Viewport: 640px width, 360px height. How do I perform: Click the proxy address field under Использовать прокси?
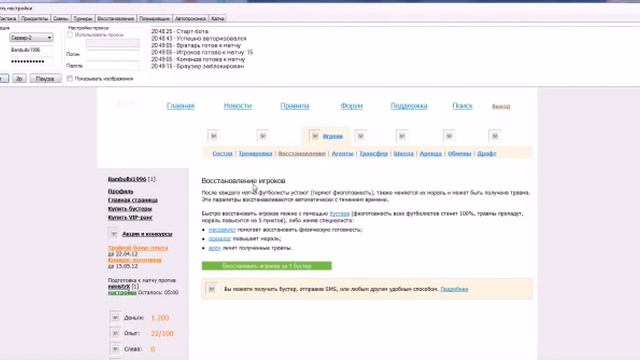[x=113, y=43]
